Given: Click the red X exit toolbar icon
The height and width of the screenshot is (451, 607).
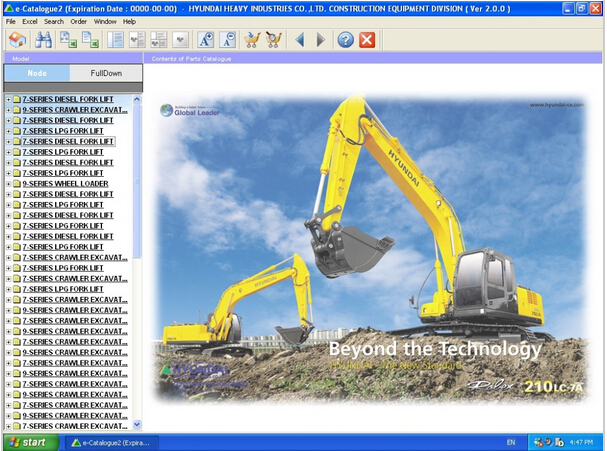Looking at the screenshot, I should pyautogui.click(x=367, y=40).
